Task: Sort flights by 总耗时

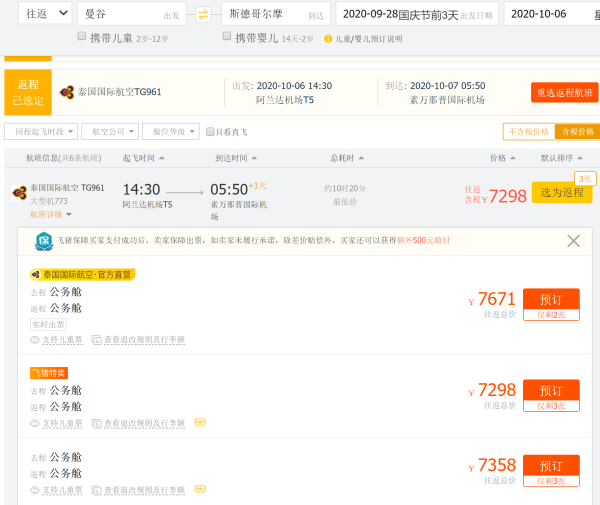Action: point(347,158)
